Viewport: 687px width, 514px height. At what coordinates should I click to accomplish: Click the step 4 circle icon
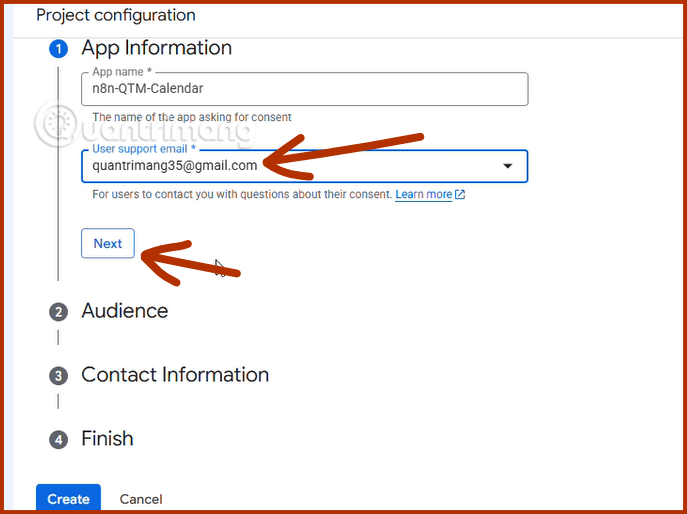point(58,440)
